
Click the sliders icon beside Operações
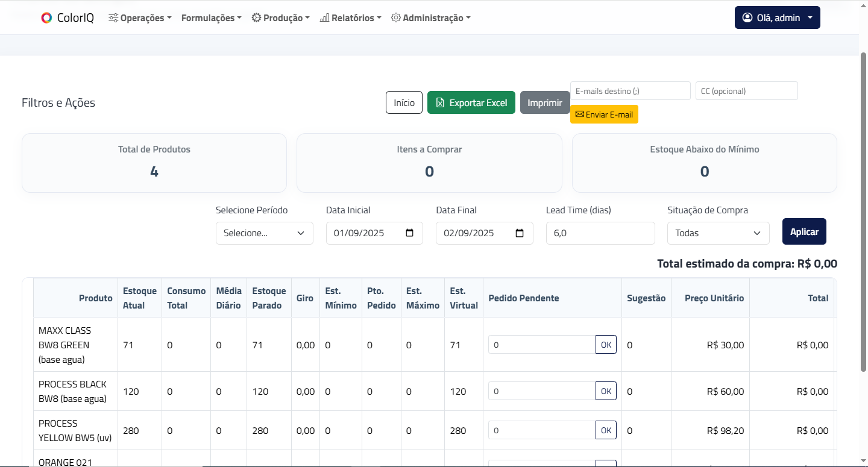click(x=113, y=18)
